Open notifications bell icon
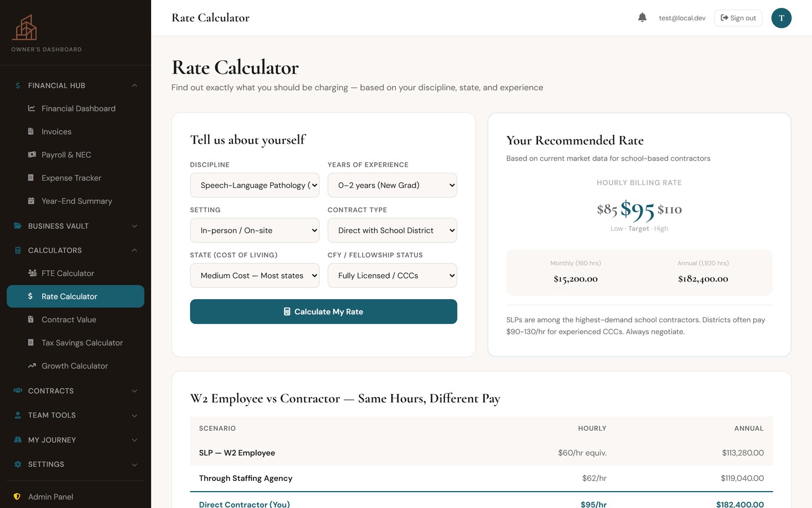 pyautogui.click(x=642, y=17)
